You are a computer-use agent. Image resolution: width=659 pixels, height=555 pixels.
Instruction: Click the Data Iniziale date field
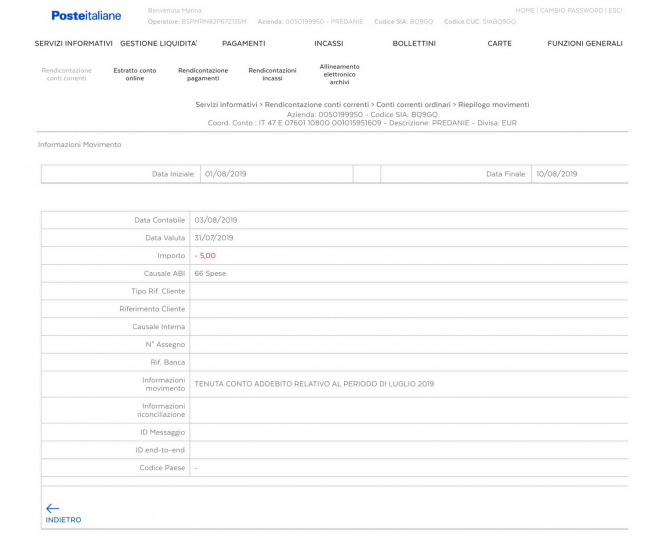[275, 174]
